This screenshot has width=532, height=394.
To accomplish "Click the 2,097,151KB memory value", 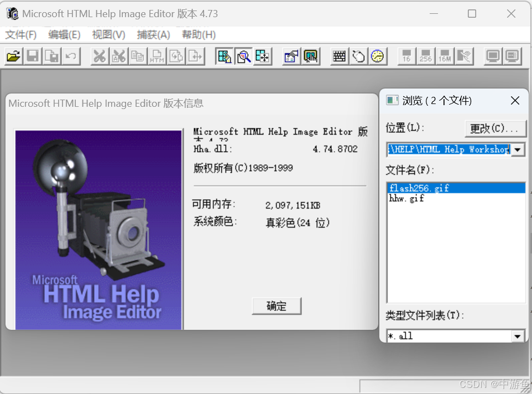I will click(x=293, y=205).
